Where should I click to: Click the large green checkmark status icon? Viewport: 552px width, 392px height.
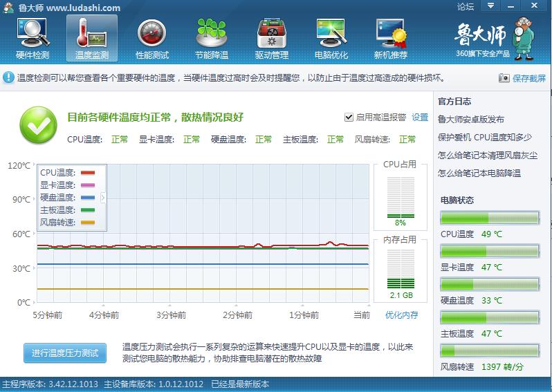click(38, 125)
